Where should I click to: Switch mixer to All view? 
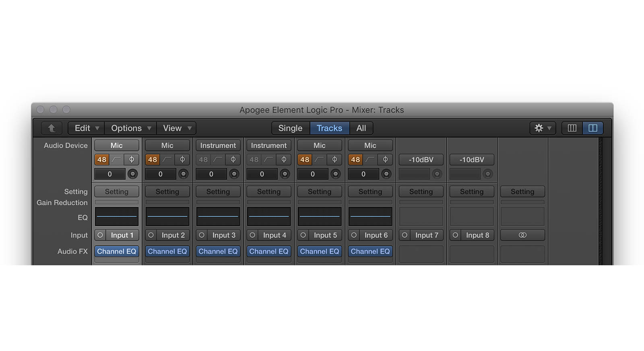click(x=361, y=128)
